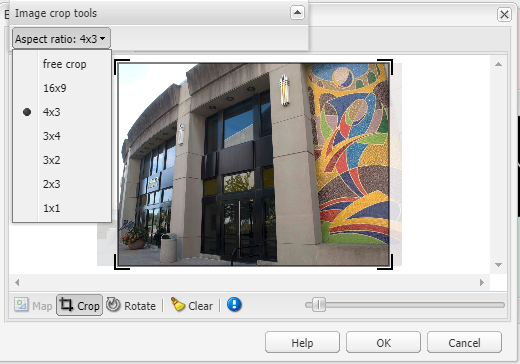Click top-right crop corner handle
The image size is (520, 364).
[x=385, y=67]
